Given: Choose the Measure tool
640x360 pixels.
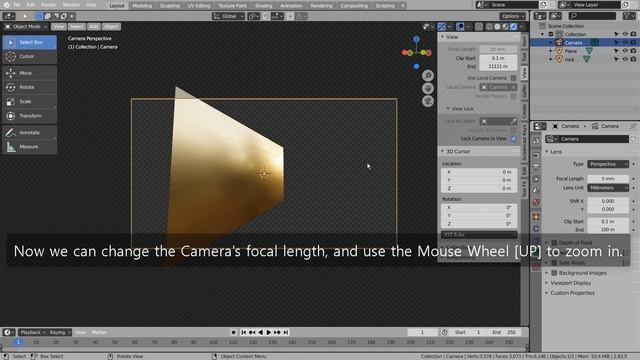Looking at the screenshot, I should pyautogui.click(x=29, y=147).
